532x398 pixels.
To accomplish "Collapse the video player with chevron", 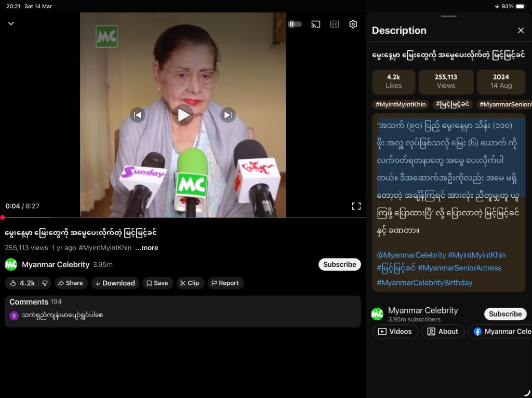I will point(11,24).
